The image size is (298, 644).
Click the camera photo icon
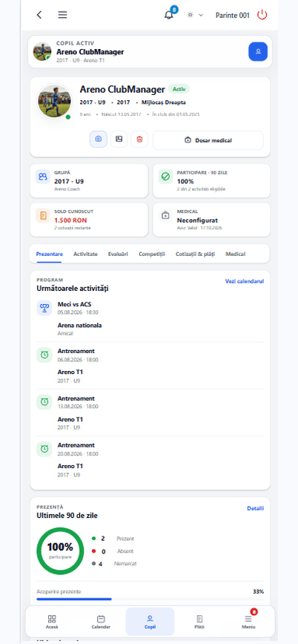pyautogui.click(x=99, y=139)
